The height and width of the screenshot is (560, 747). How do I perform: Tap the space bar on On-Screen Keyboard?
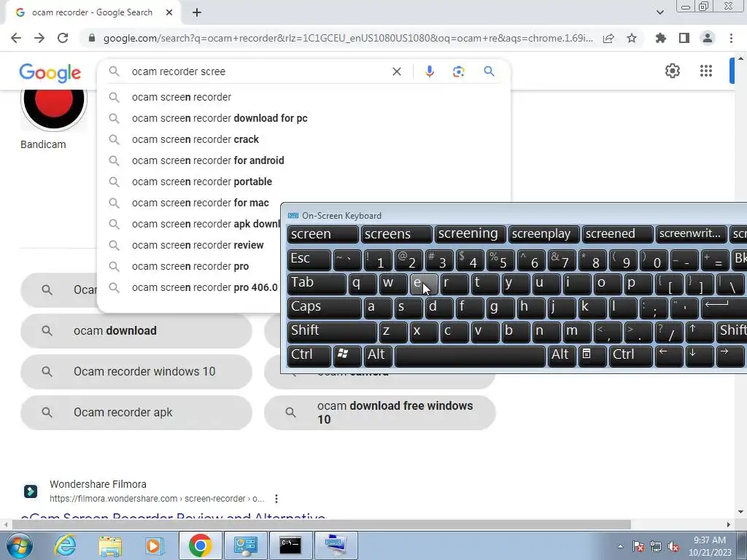click(470, 356)
